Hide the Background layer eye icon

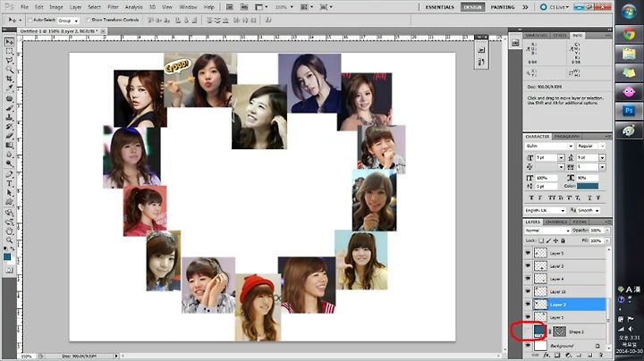[x=528, y=346]
